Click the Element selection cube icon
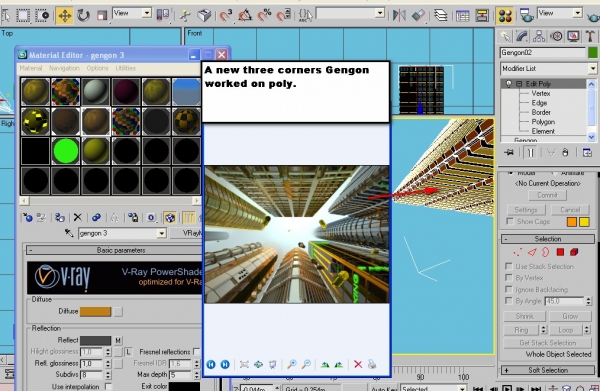 [574, 252]
